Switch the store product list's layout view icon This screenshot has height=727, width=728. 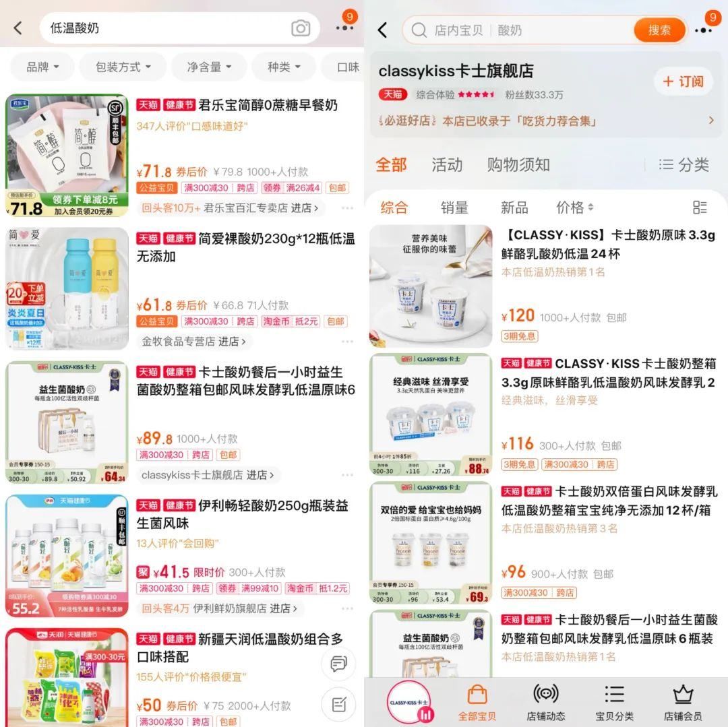tap(700, 208)
